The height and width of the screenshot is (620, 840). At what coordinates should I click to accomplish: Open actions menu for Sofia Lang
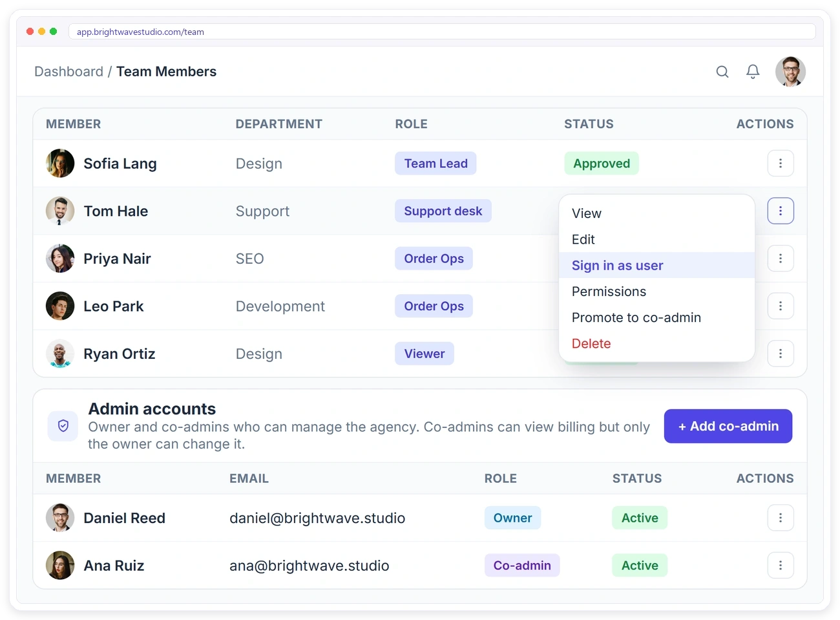[x=781, y=164]
